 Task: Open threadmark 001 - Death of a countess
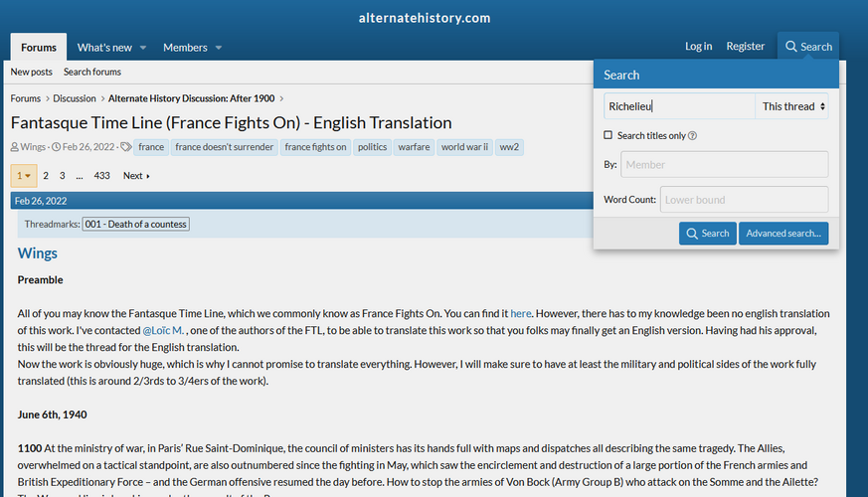coord(135,225)
